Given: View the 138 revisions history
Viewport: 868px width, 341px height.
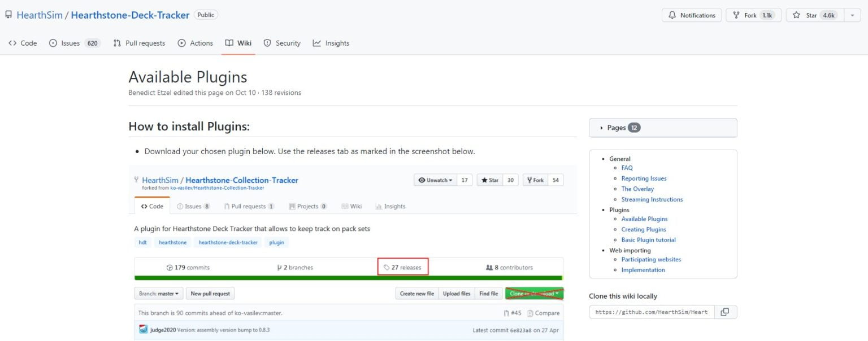Looking at the screenshot, I should pos(280,93).
